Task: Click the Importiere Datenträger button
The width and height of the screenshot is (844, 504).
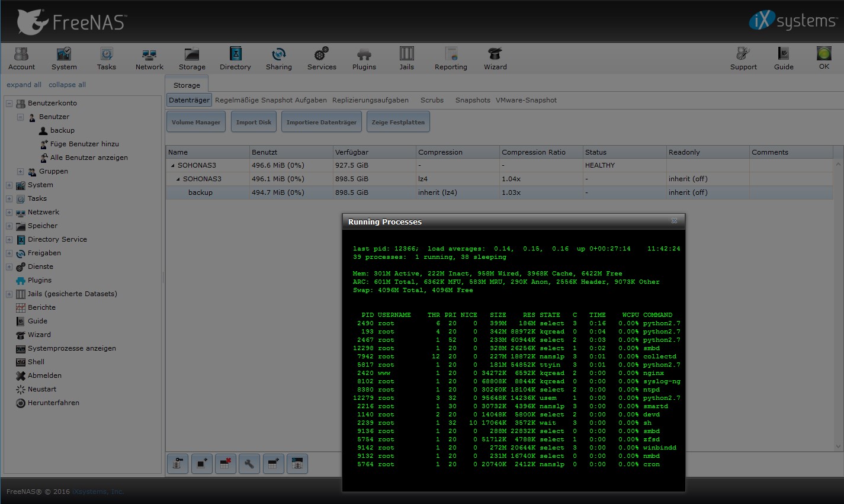Action: click(x=322, y=122)
